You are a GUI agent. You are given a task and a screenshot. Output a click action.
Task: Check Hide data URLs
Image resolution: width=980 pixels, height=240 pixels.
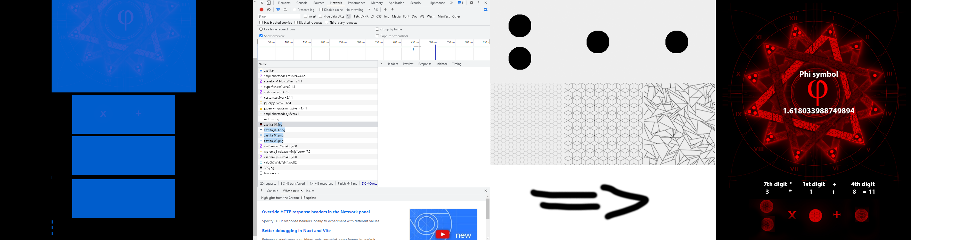tap(320, 16)
